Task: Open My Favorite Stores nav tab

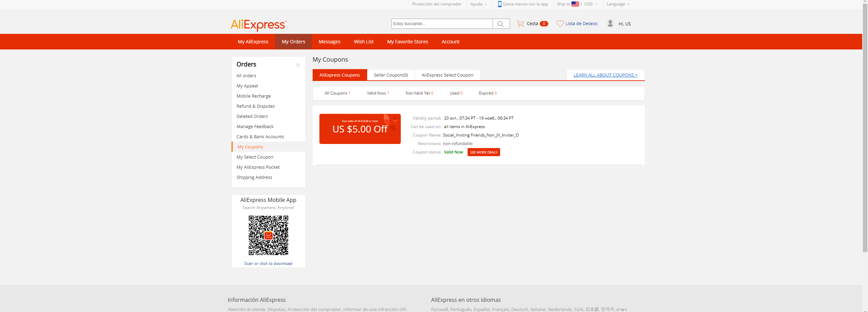Action: tap(408, 42)
